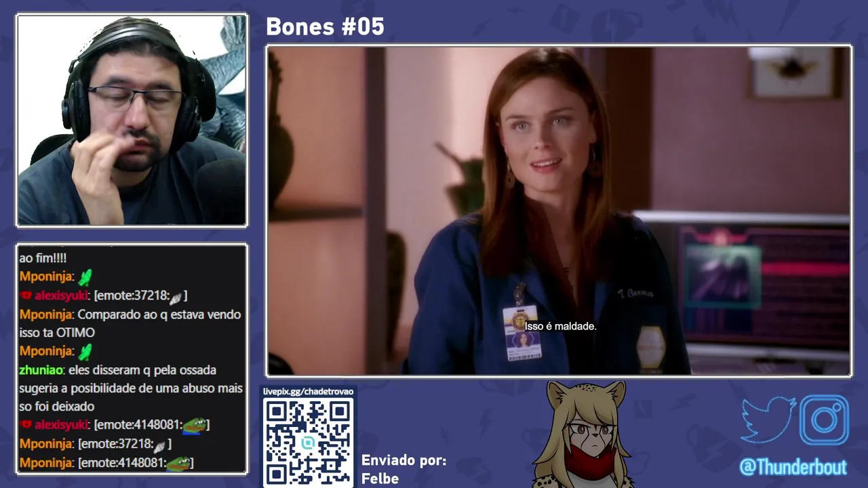Image resolution: width=868 pixels, height=488 pixels.
Task: Click the Twitter bird icon
Action: click(x=768, y=420)
